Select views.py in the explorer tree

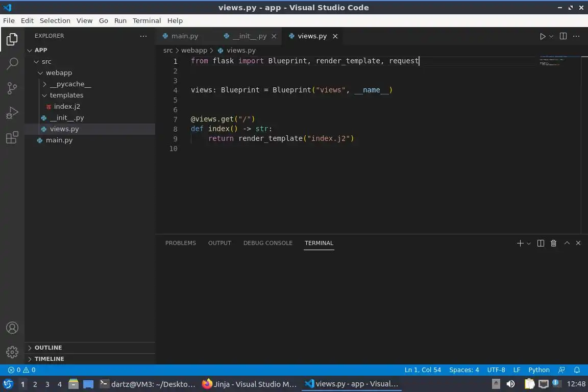tap(90, 129)
